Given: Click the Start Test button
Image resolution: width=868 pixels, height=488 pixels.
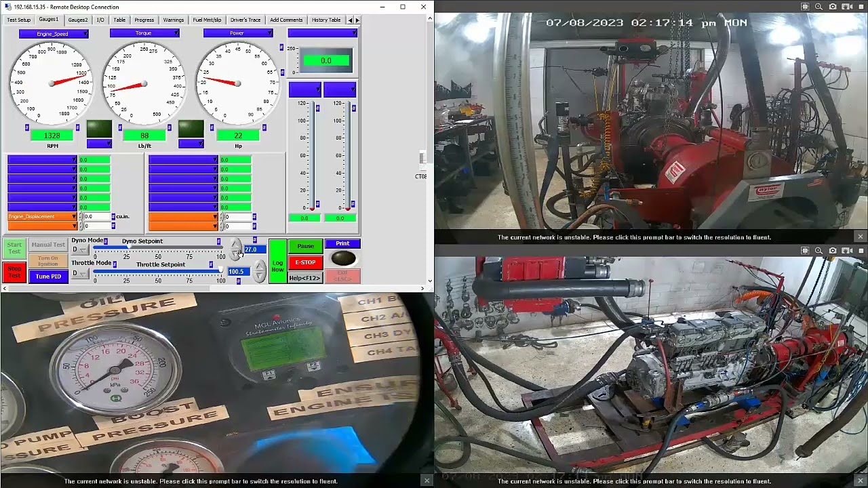Looking at the screenshot, I should click(14, 248).
